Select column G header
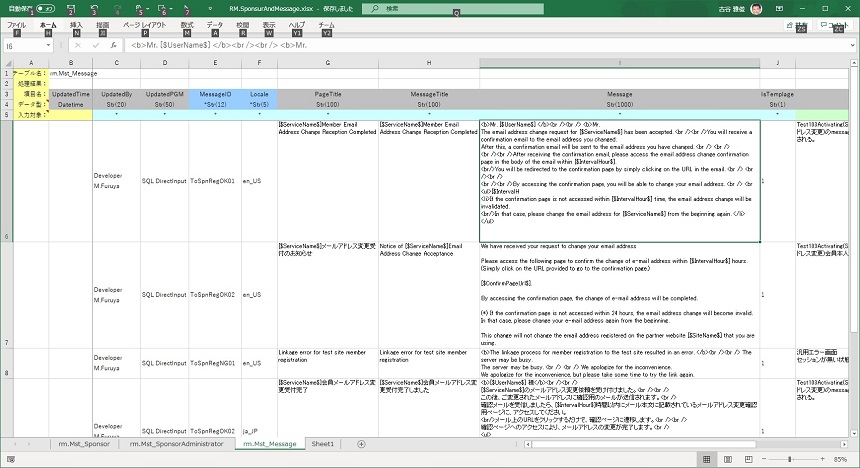The image size is (860, 468). click(327, 63)
